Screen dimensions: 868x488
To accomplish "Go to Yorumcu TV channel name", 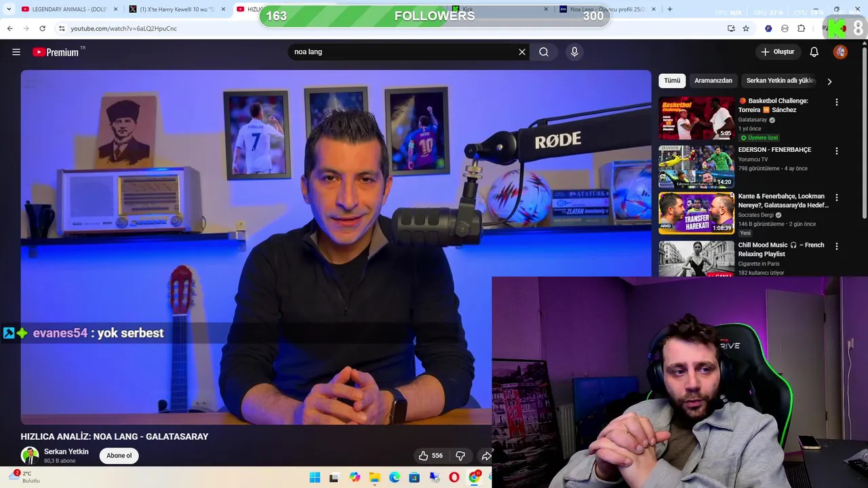I will 753,160.
